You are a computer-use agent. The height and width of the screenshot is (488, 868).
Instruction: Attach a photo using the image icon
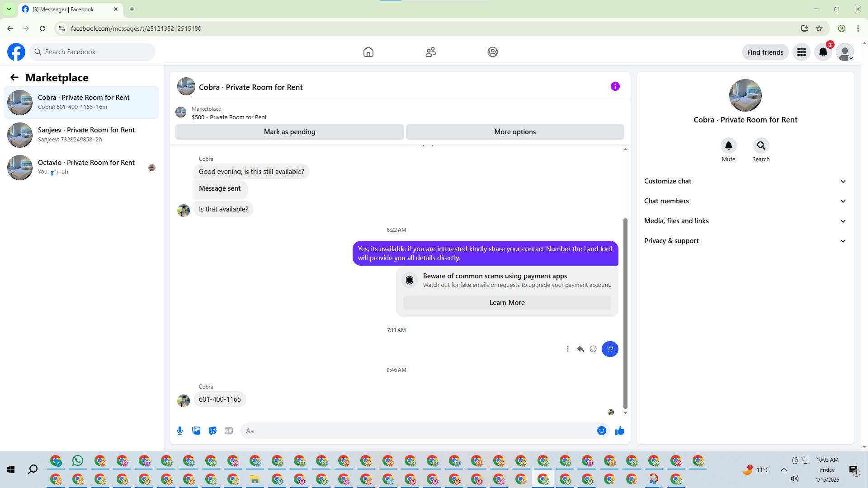pos(196,431)
